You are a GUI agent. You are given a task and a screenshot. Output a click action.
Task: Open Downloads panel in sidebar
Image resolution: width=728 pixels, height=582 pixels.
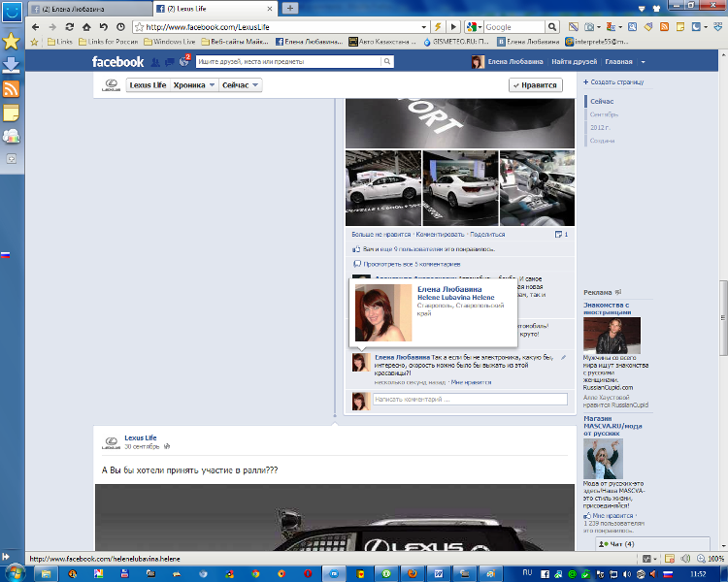click(x=11, y=65)
